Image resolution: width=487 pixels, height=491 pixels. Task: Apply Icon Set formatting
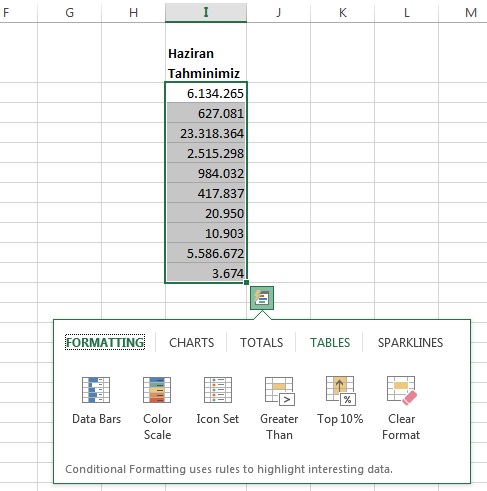(218, 400)
